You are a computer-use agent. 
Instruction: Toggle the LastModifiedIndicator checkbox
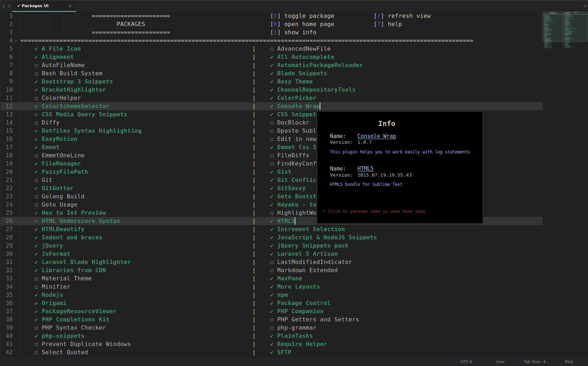272,262
